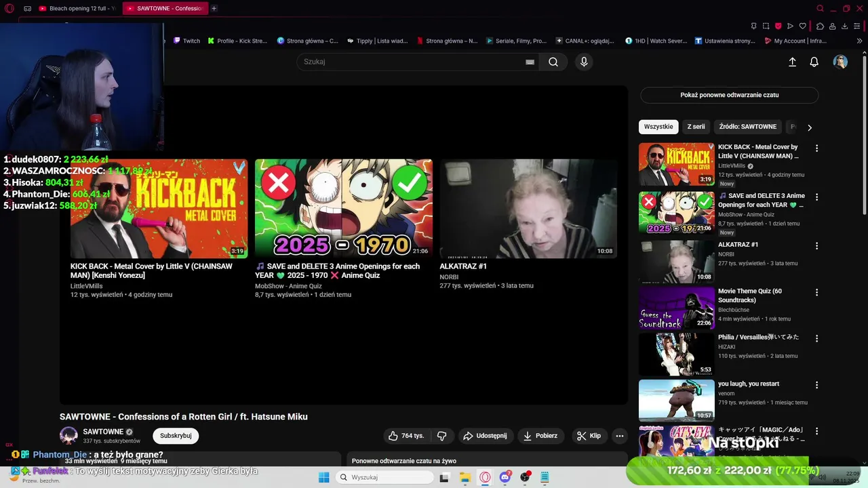
Task: Open YouTube notifications bell
Action: 814,62
